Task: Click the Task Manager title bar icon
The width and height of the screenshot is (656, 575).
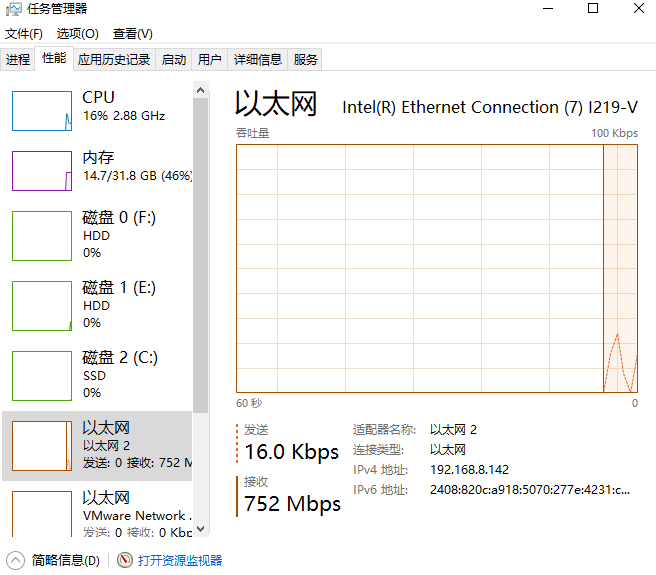Action: [x=13, y=9]
